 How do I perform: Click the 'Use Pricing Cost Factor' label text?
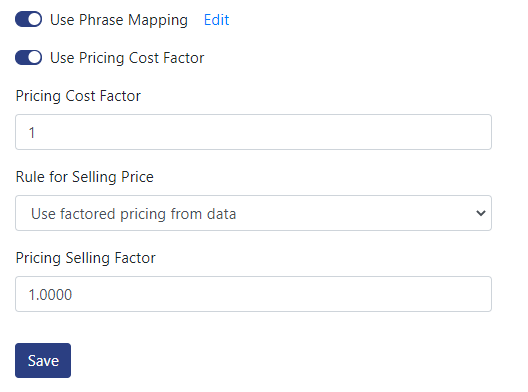pyautogui.click(x=127, y=58)
